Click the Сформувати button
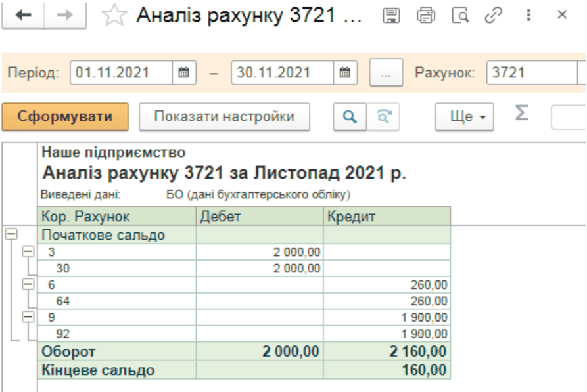The height and width of the screenshot is (392, 587). pos(65,117)
